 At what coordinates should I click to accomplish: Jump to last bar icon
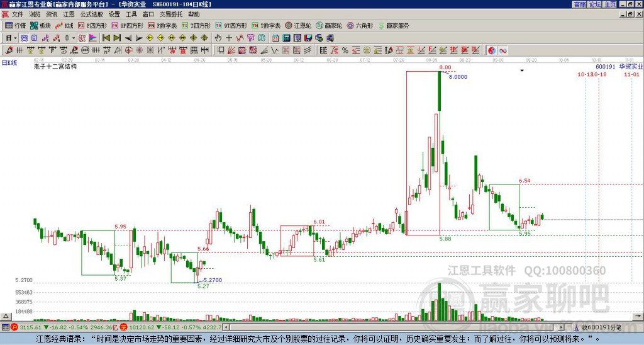click(x=116, y=38)
